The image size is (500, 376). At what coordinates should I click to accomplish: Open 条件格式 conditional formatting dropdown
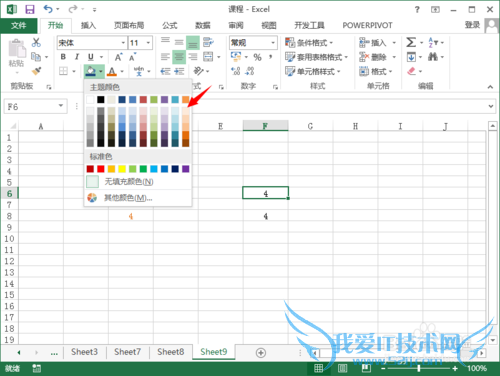point(309,43)
